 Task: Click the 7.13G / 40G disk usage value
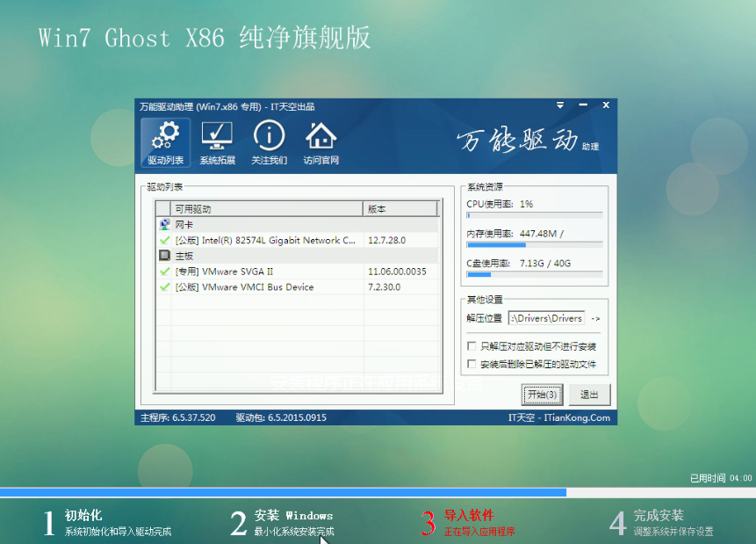pyautogui.click(x=545, y=263)
